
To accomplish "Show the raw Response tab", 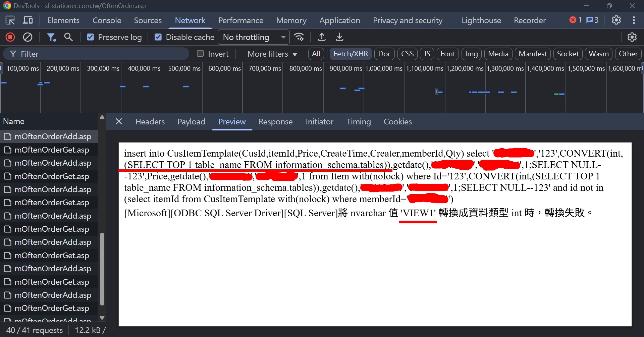I will 275,122.
